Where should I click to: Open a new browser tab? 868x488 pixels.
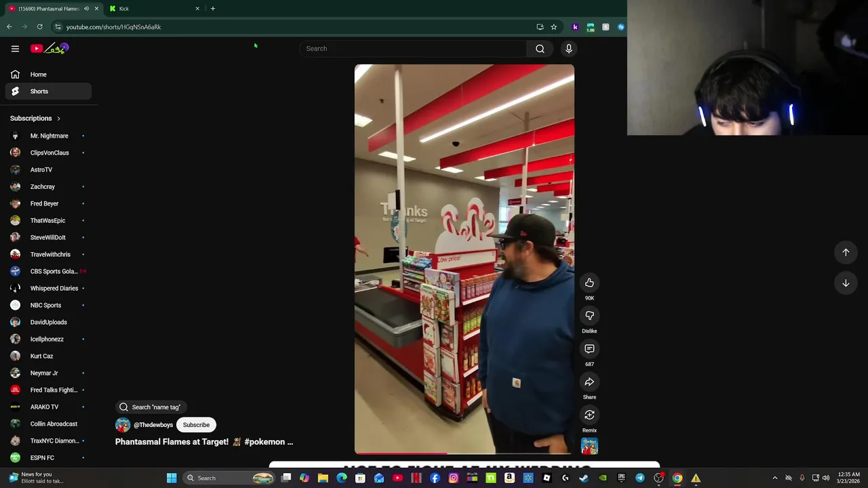[213, 9]
